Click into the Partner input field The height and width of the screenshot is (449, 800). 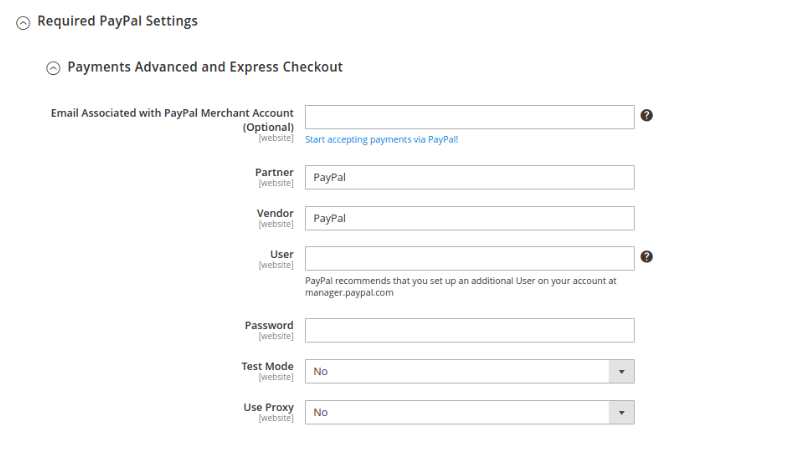click(469, 178)
